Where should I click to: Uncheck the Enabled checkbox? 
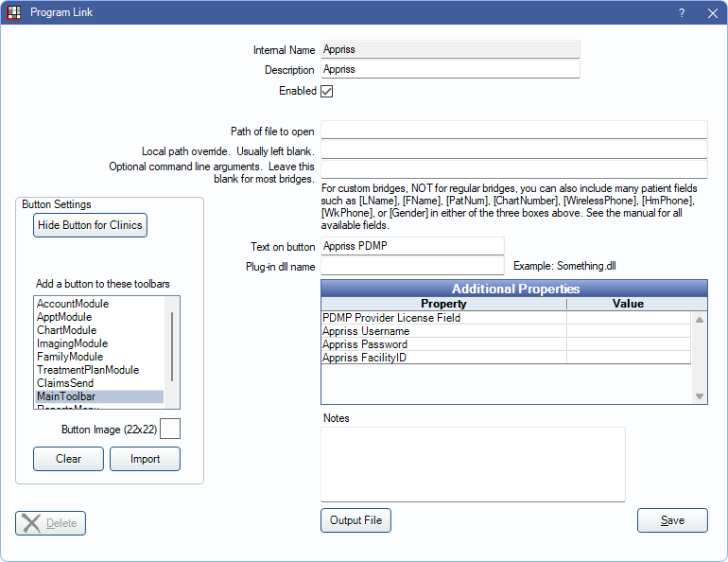point(327,91)
